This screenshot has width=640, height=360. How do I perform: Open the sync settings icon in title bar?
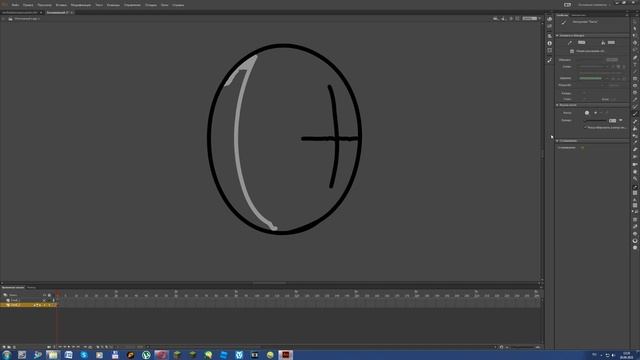[x=567, y=5]
